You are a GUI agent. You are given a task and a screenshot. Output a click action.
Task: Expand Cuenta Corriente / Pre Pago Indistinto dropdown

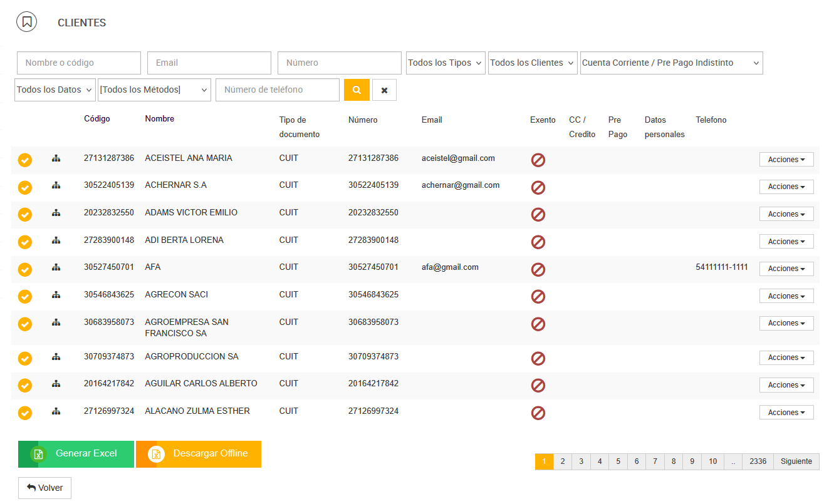[671, 63]
